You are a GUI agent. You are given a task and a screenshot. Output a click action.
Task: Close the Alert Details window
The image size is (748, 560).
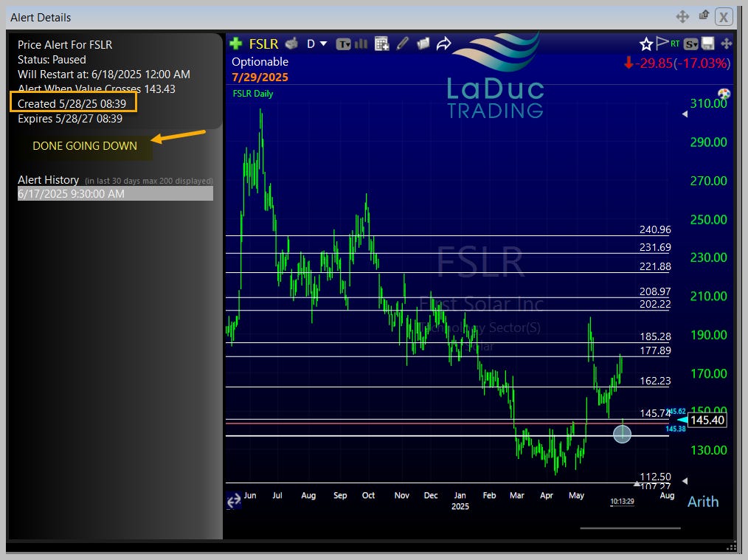tap(724, 17)
